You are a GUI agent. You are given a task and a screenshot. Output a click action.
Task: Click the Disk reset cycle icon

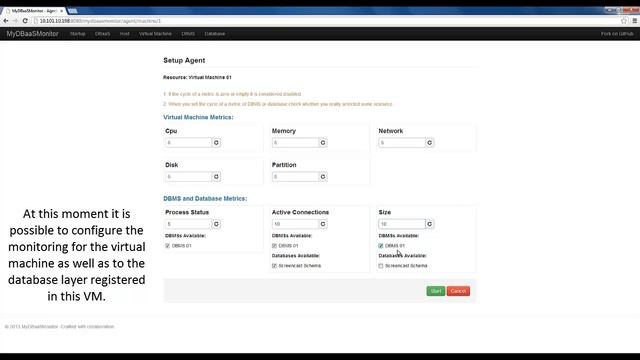pyautogui.click(x=216, y=177)
